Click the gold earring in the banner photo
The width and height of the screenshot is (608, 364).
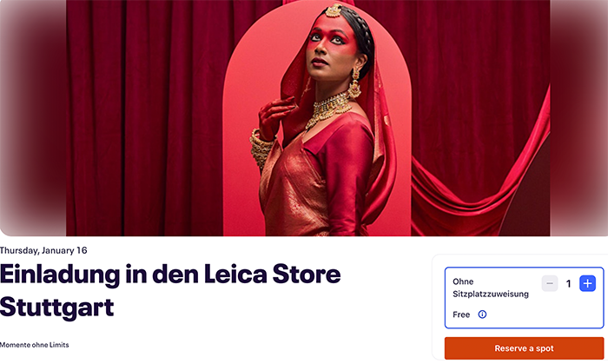[x=354, y=83]
